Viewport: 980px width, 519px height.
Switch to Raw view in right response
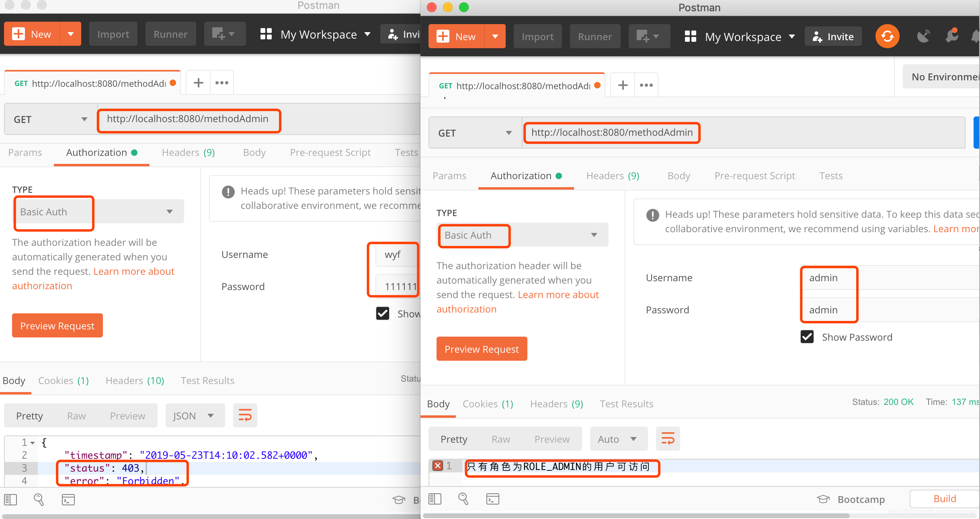(501, 439)
